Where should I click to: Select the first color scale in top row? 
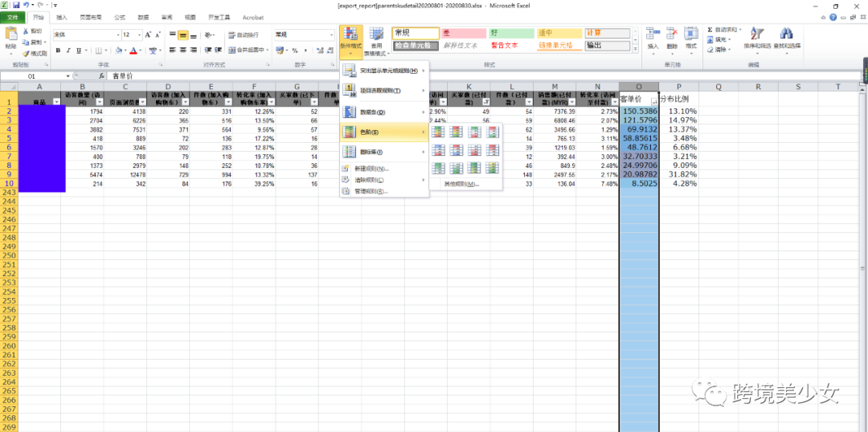439,132
